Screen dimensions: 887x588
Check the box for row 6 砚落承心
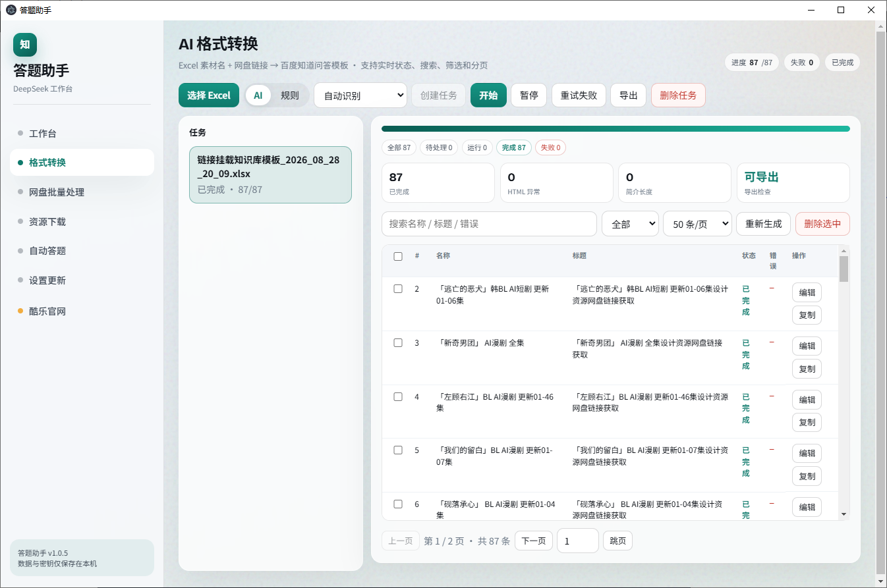pos(398,504)
